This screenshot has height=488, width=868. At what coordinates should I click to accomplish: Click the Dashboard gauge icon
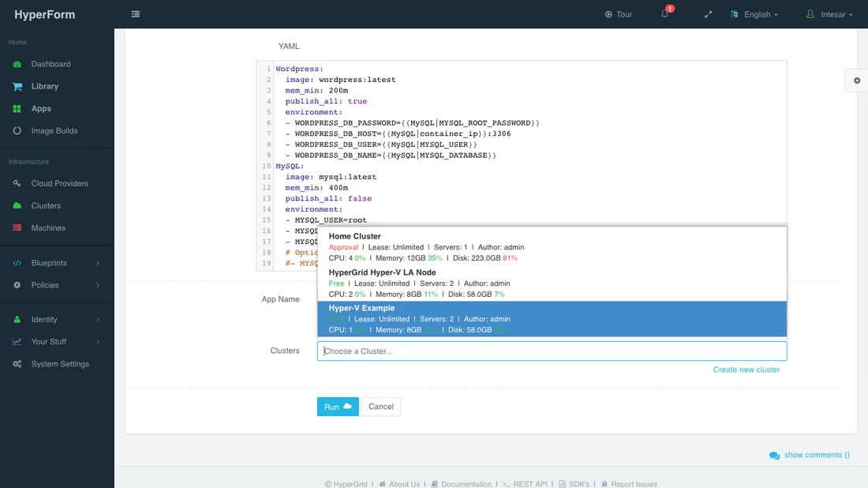click(x=17, y=64)
